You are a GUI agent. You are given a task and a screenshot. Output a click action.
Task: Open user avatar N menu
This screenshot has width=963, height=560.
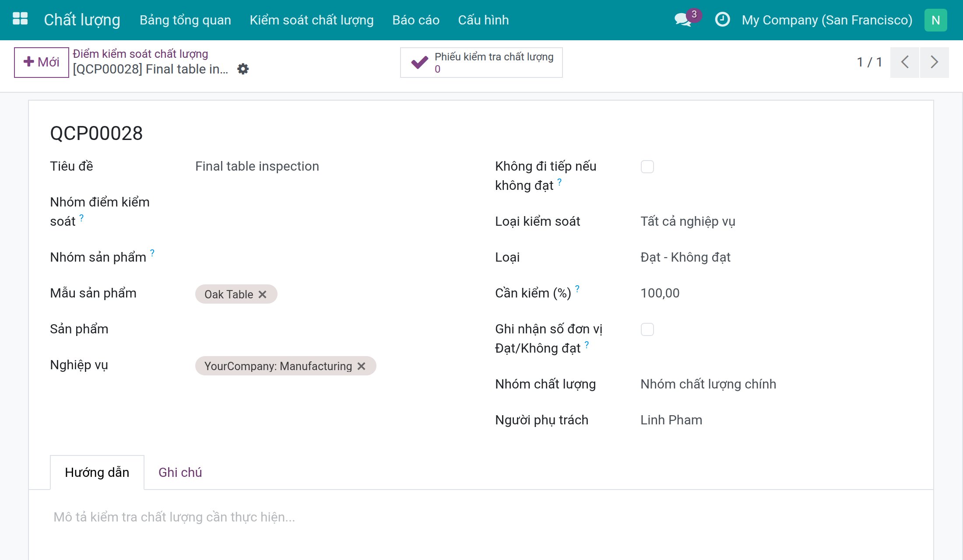935,20
